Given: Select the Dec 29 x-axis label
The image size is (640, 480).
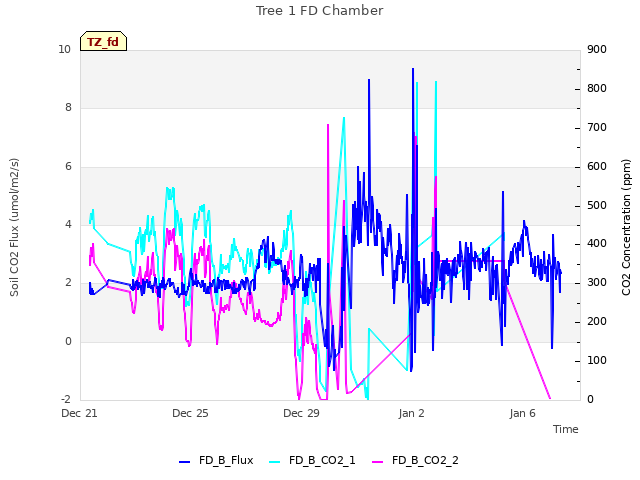Looking at the screenshot, I should (301, 413).
